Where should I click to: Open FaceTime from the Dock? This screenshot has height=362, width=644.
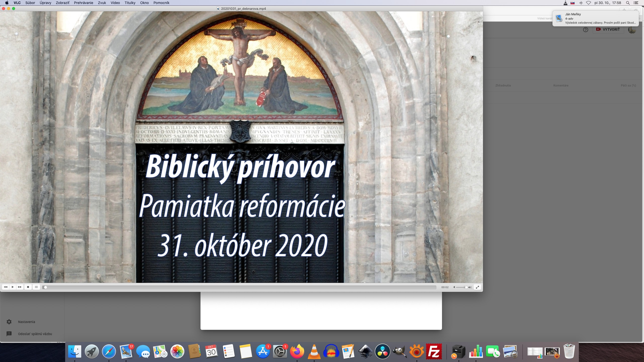[x=493, y=351]
